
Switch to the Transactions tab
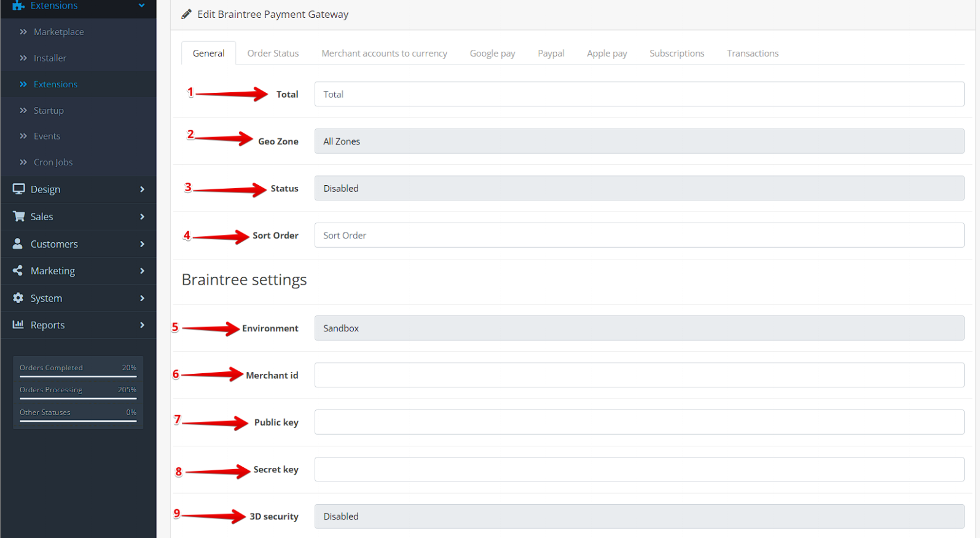click(x=753, y=53)
